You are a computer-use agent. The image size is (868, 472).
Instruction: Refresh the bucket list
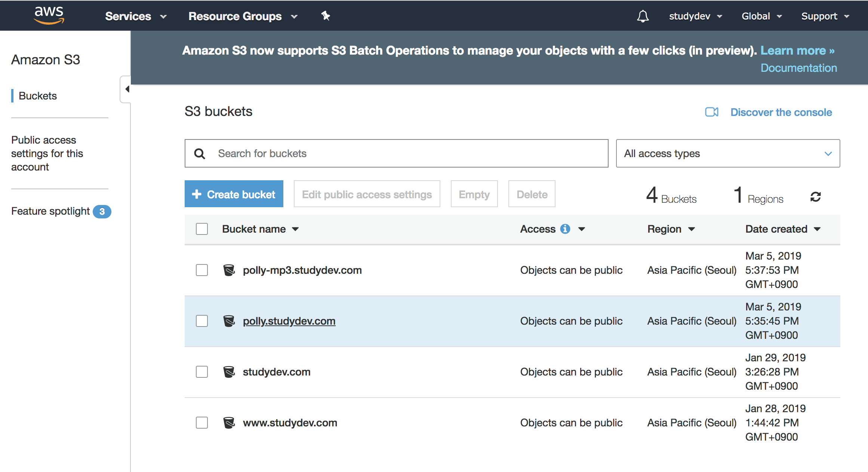point(815,197)
